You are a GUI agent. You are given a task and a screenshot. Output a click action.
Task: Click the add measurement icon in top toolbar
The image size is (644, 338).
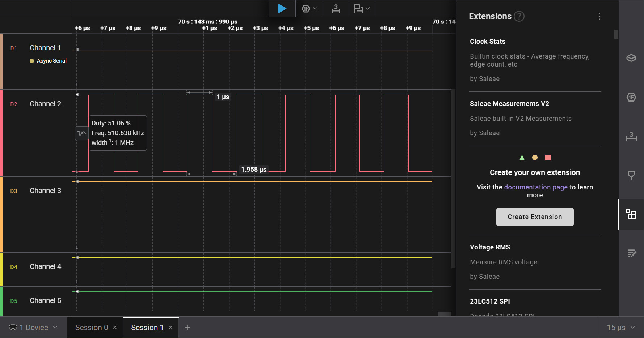click(336, 9)
